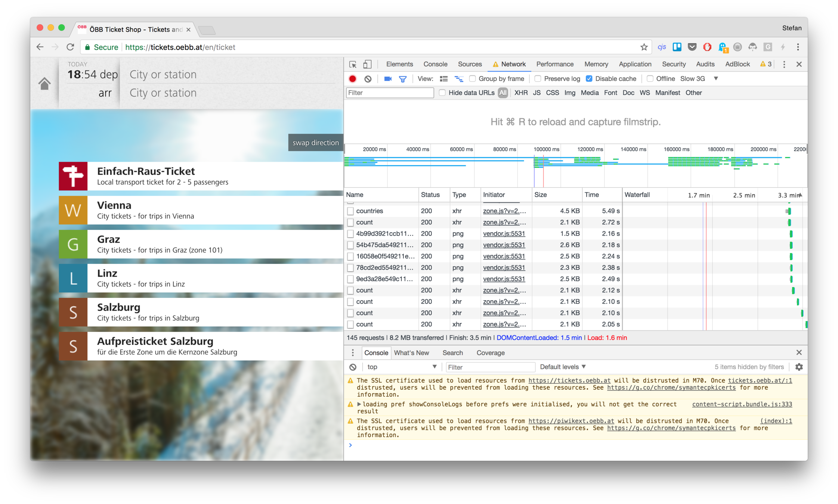Screen dimensions: 838x504
Task: Uncheck Disable cache
Action: (589, 79)
